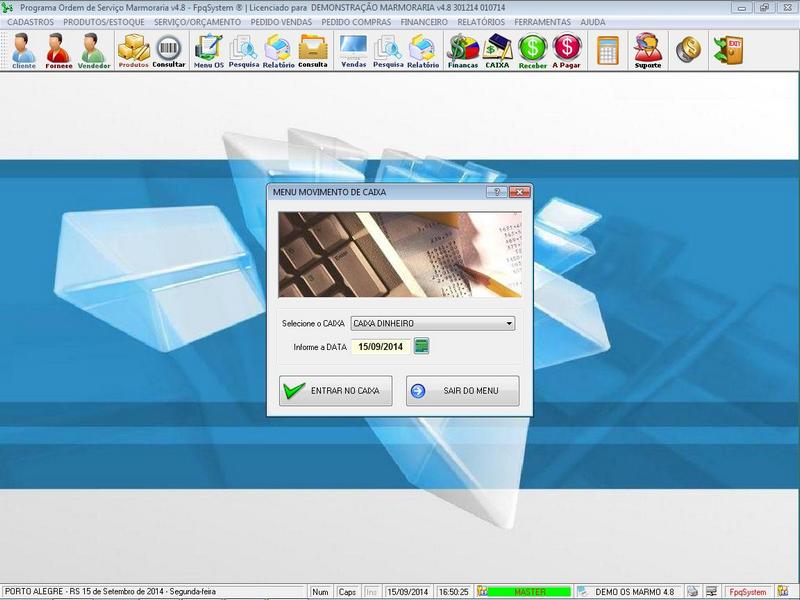Screen dimensions: 800x600
Task: Launch the Finanças icon
Action: tap(462, 49)
